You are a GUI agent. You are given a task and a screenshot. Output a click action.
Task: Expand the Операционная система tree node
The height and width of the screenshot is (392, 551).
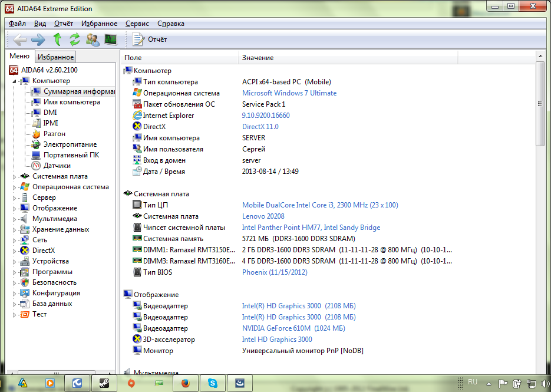[x=14, y=187]
